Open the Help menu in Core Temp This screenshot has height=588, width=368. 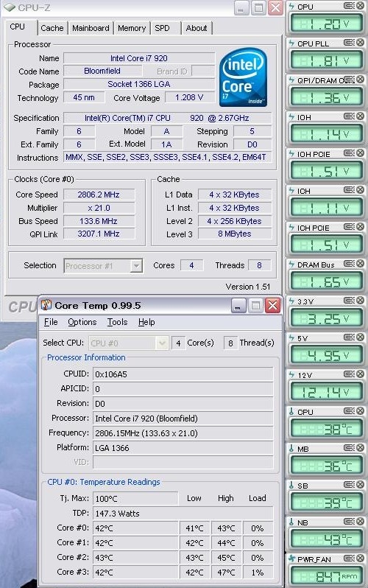[x=146, y=322]
